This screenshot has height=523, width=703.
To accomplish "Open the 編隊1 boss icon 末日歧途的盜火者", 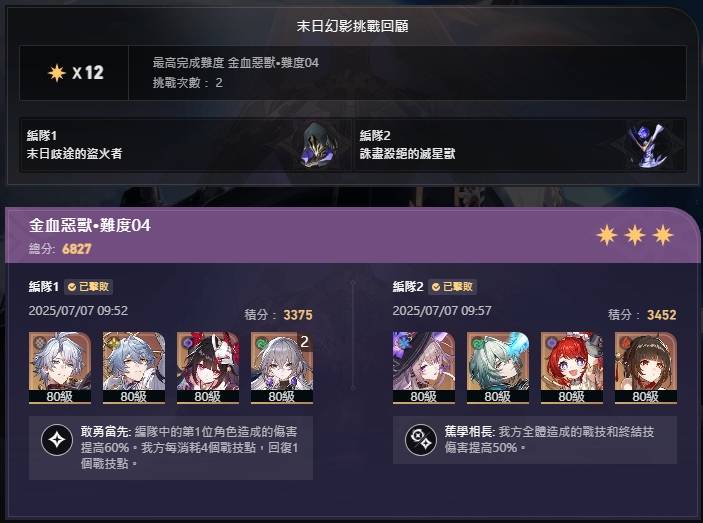I will (x=318, y=145).
